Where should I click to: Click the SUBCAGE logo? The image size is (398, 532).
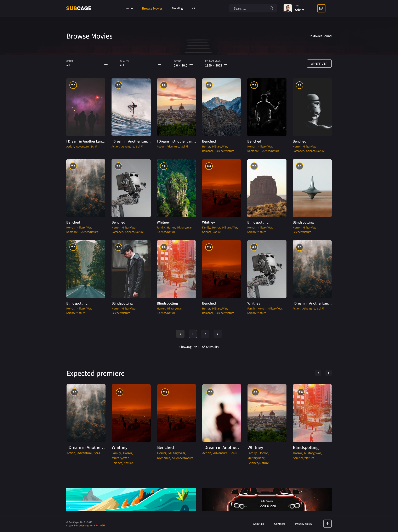tap(79, 8)
